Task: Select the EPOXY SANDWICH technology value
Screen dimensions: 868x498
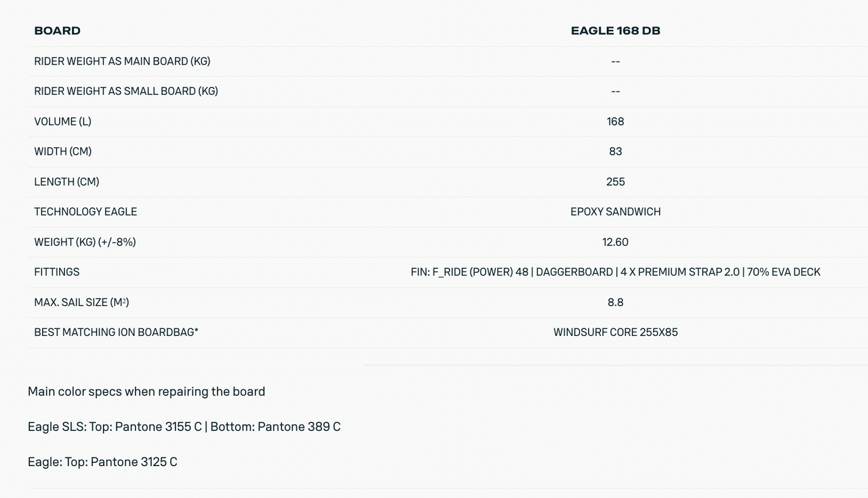Action: pos(615,212)
